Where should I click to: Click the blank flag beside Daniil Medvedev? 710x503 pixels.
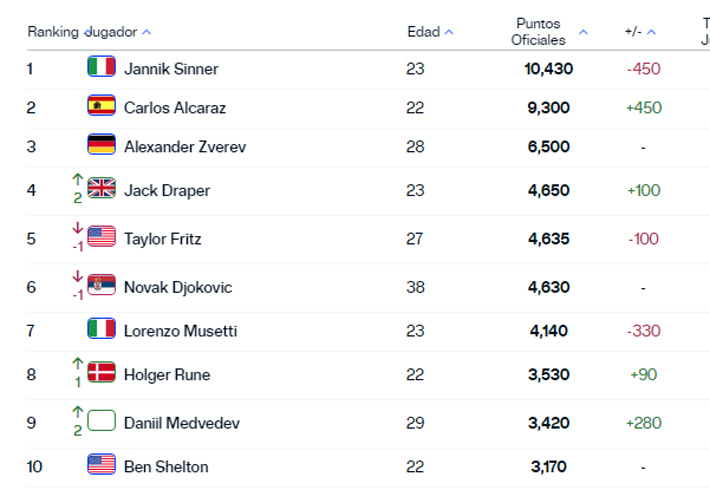(x=102, y=422)
